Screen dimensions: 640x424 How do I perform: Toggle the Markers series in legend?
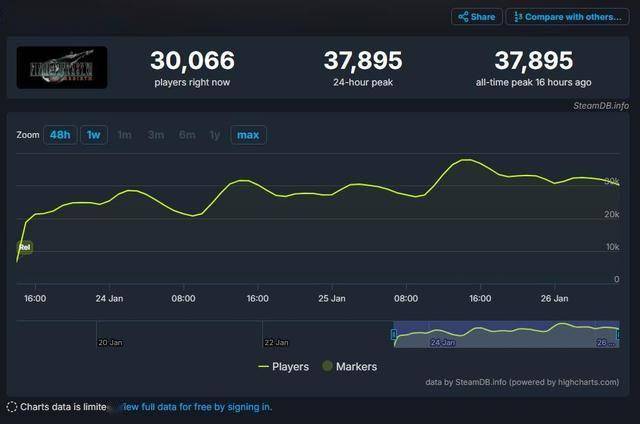pos(350,366)
